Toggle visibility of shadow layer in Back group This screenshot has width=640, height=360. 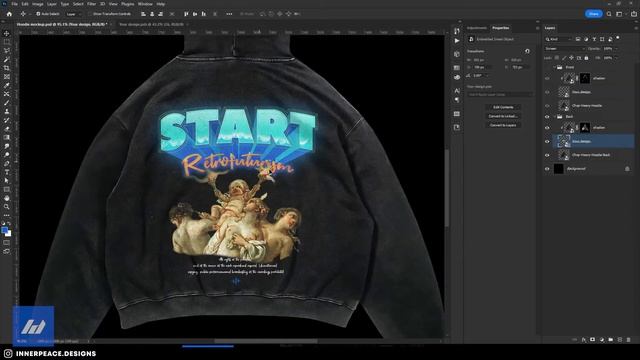click(547, 128)
